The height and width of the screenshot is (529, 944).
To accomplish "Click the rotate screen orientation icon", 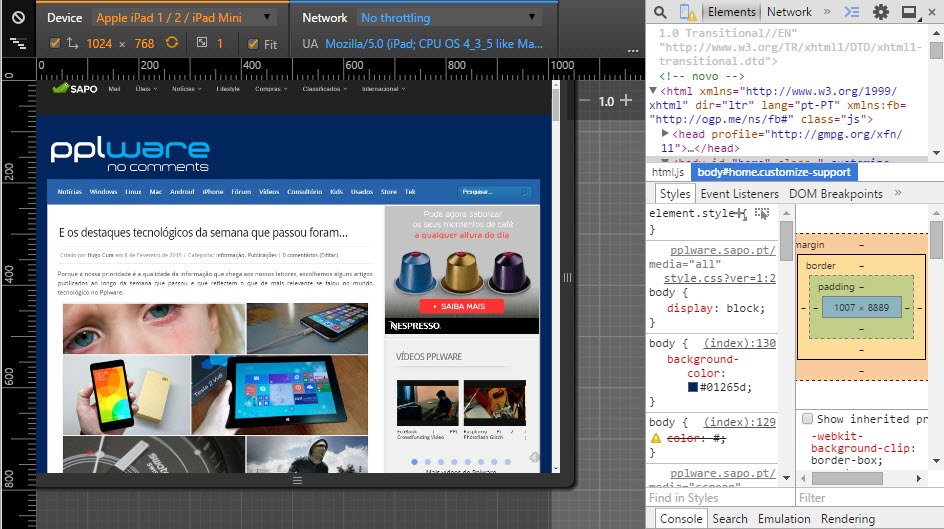I will (x=172, y=43).
